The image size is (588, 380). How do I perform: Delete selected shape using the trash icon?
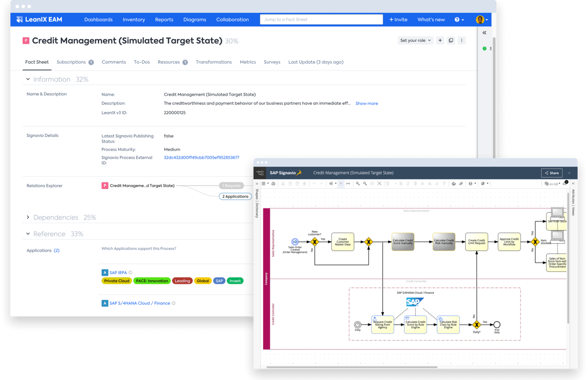[305, 183]
